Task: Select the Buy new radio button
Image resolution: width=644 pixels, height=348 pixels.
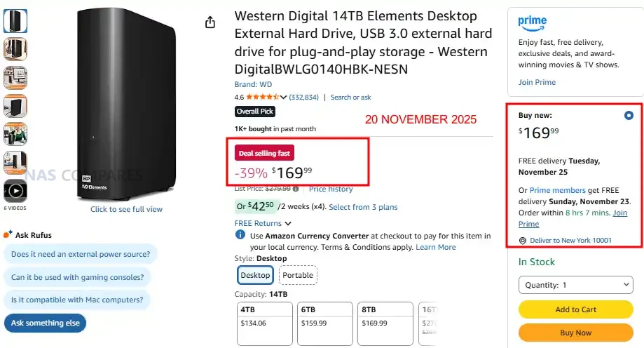Action: [x=629, y=115]
